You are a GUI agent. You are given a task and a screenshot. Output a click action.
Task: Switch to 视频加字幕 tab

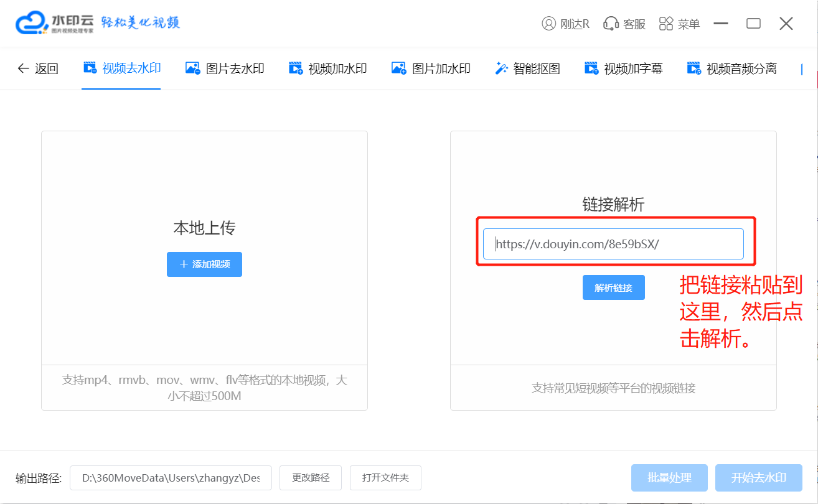coord(624,68)
